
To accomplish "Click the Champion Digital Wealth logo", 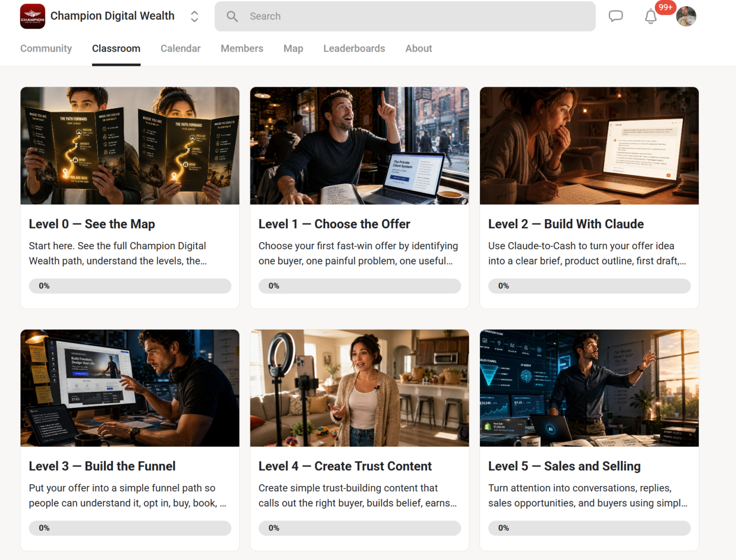I will click(x=33, y=16).
